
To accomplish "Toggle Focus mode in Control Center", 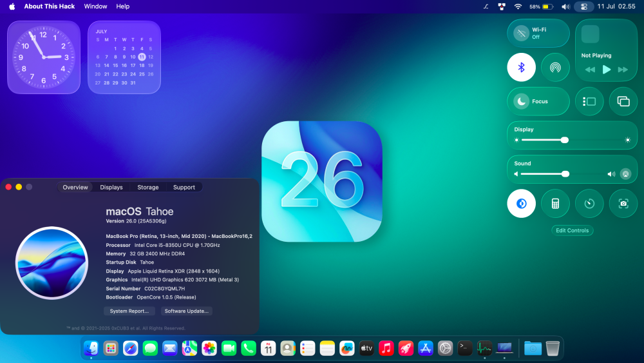I will 538,101.
